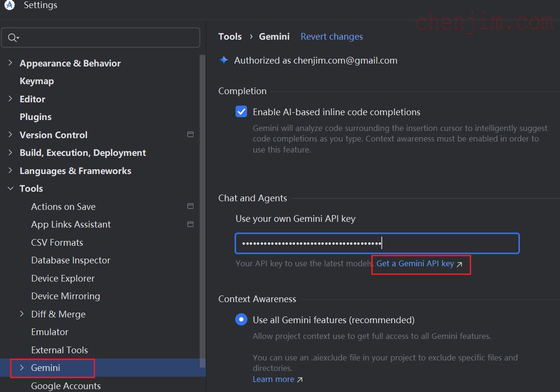Select Device Mirroring
Screen dimensions: 560x392
pyautogui.click(x=66, y=296)
